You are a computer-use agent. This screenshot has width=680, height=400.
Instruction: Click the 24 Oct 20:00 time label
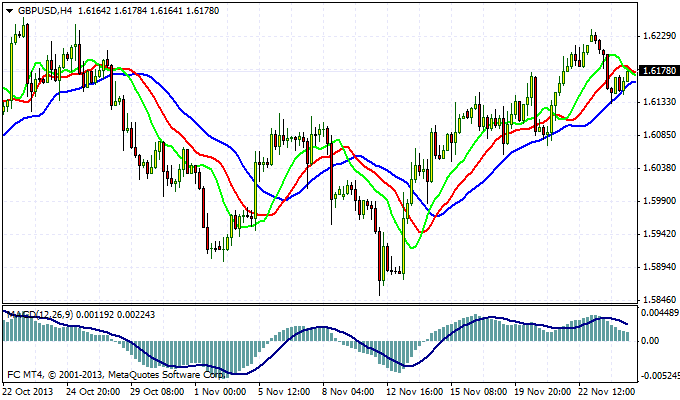[93, 392]
